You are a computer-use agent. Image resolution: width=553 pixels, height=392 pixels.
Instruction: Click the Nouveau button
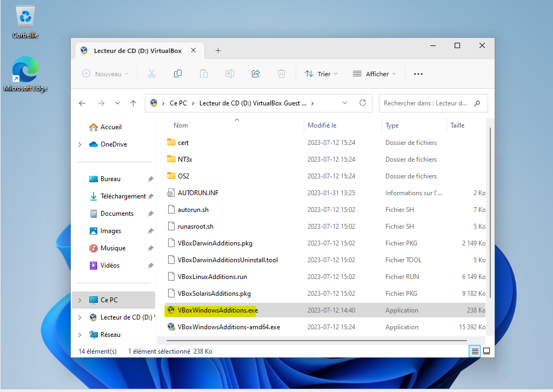105,74
